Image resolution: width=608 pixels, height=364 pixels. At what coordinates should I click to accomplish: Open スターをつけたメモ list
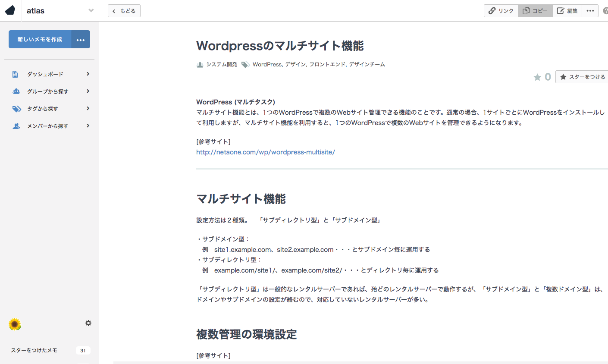pos(34,351)
